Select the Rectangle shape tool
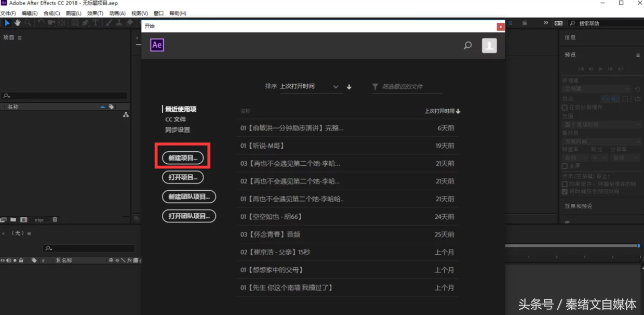Viewport: 644px width, 315px height. [75, 23]
